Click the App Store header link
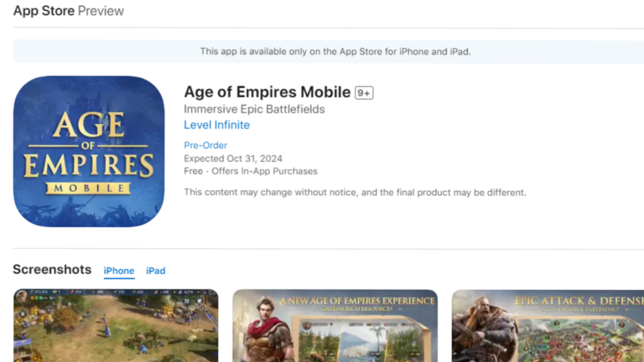This screenshot has height=362, width=644. [x=43, y=11]
